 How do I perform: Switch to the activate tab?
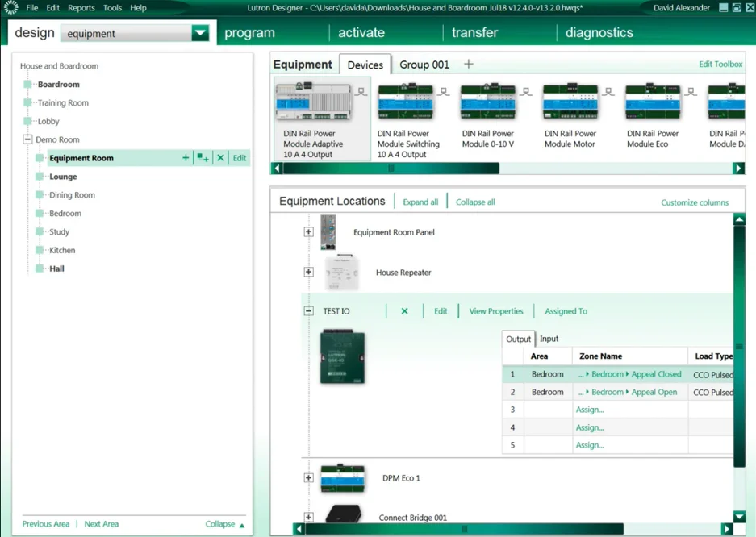point(361,33)
